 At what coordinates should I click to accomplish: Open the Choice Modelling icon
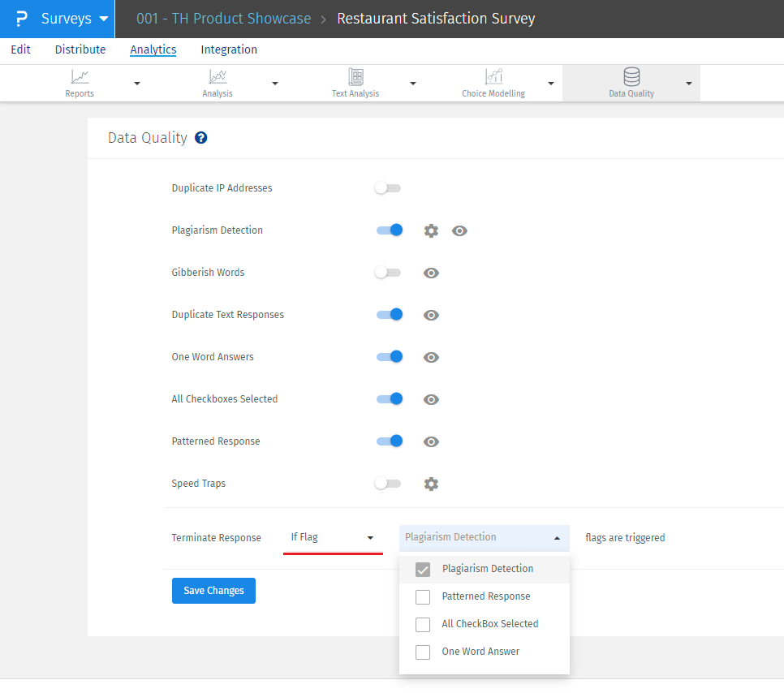point(493,77)
